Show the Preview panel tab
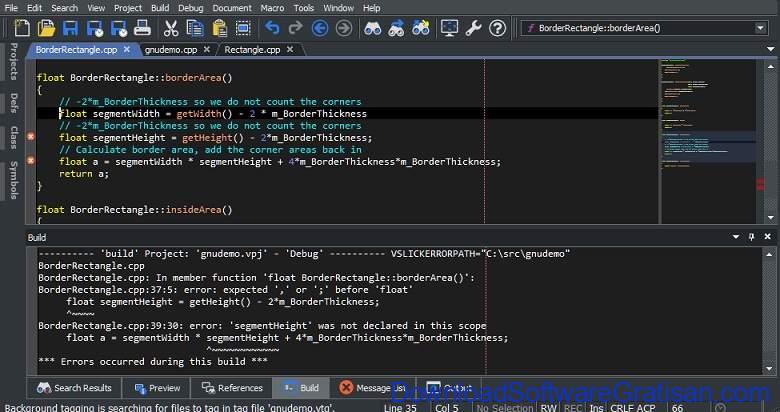Image resolution: width=780 pixels, height=412 pixels. click(158, 388)
